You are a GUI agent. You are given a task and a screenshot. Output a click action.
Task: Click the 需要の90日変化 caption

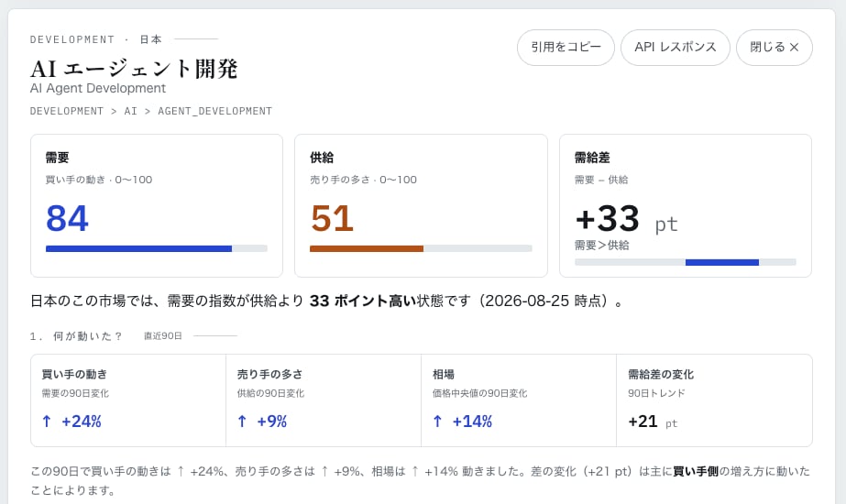[75, 393]
